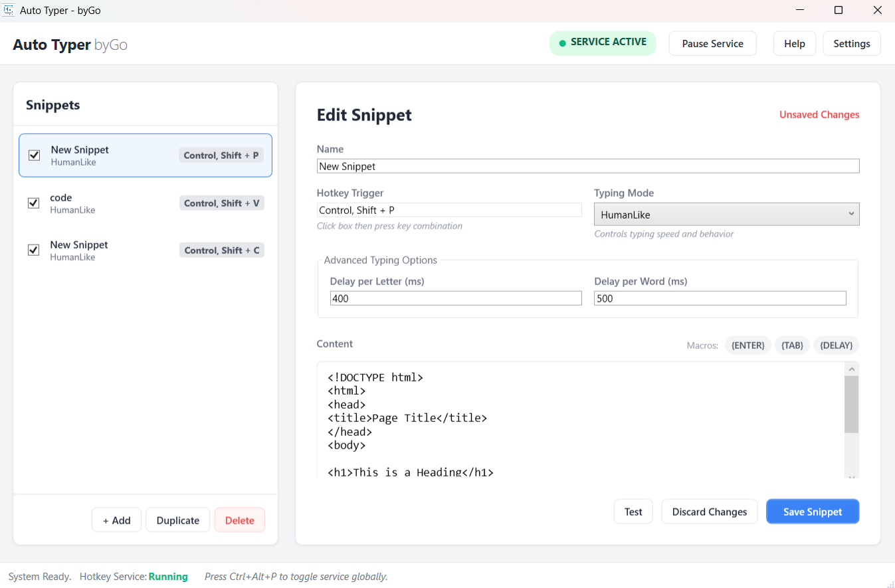The height and width of the screenshot is (588, 895).
Task: Click the Delay per Word field
Action: click(720, 298)
